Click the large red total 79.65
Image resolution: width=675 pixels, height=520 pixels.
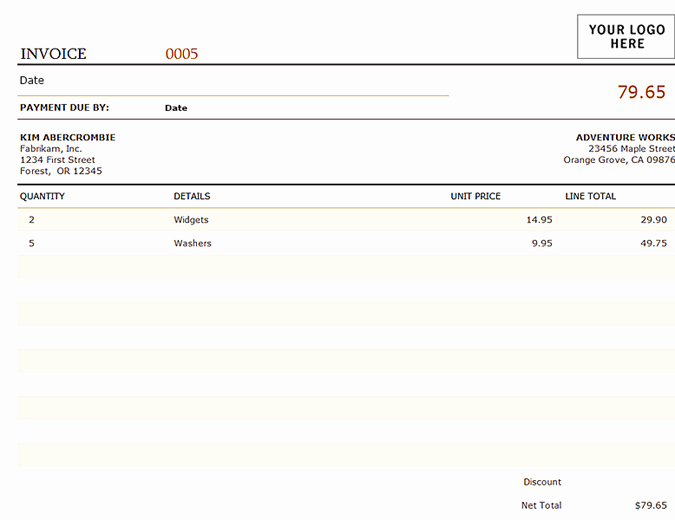(x=641, y=92)
